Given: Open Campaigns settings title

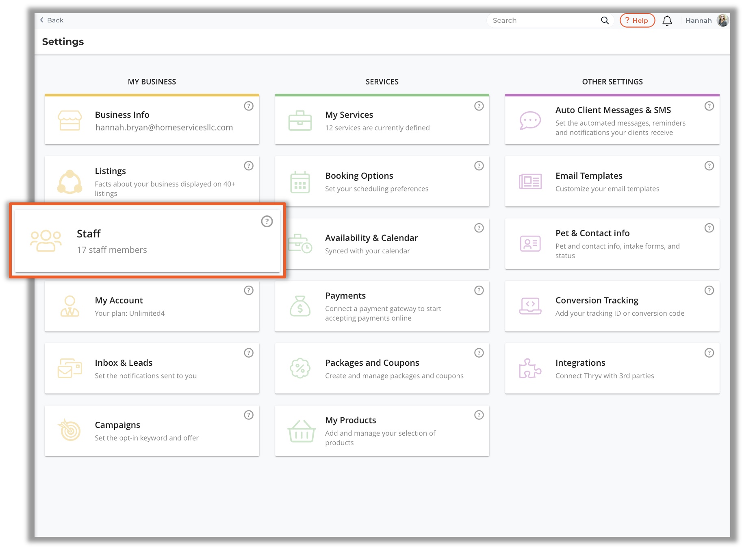Looking at the screenshot, I should click(117, 425).
